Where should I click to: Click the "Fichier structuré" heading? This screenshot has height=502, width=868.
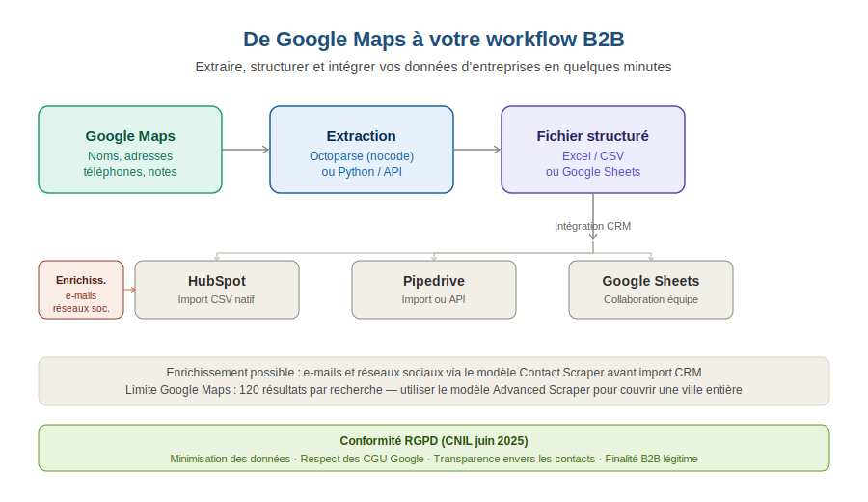(592, 136)
